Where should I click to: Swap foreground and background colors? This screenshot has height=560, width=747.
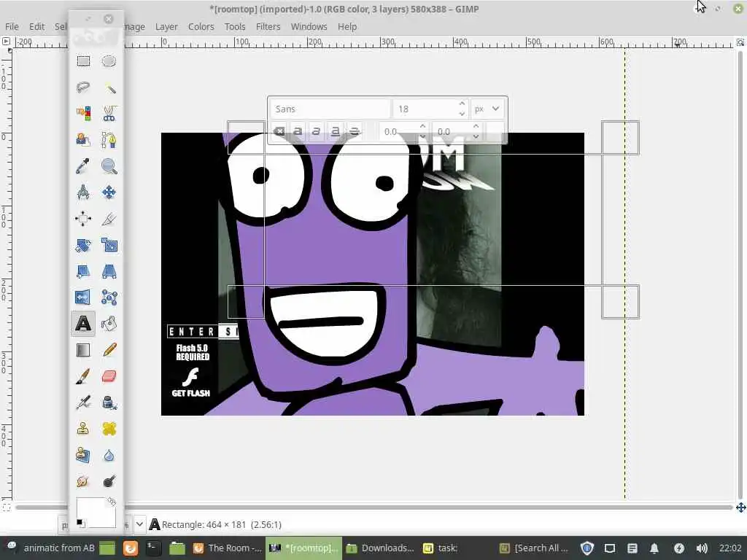111,502
